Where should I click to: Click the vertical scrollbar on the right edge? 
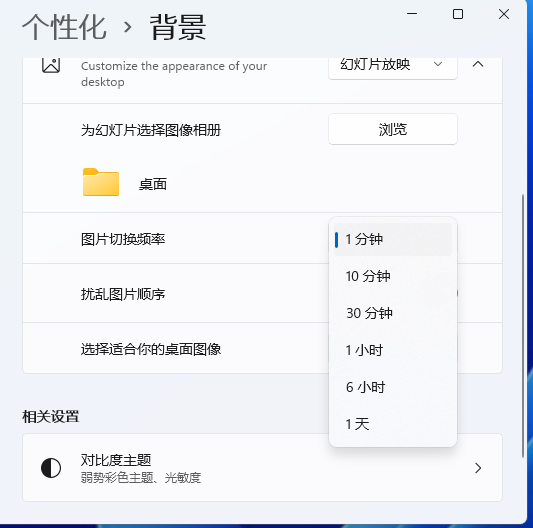coord(523,326)
